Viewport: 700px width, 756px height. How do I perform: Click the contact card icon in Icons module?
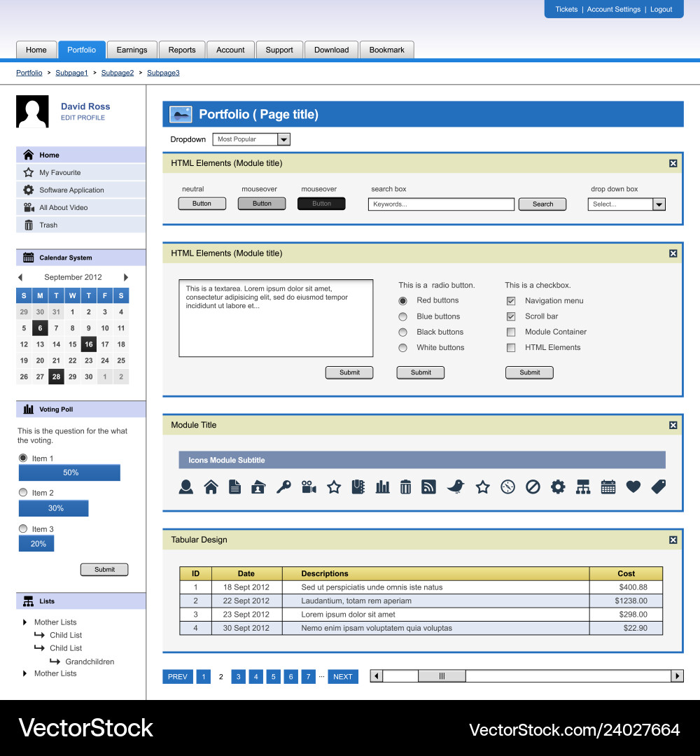(x=258, y=487)
